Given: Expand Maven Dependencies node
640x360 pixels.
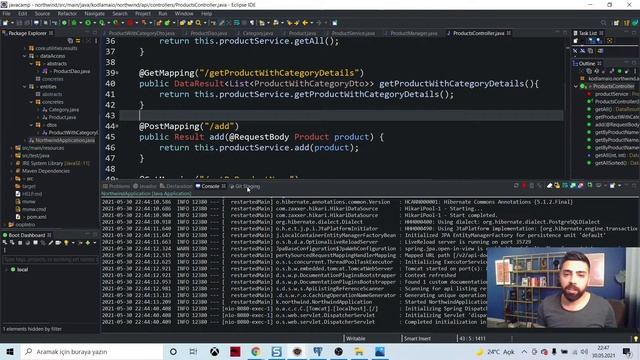Looking at the screenshot, I should coord(11,171).
